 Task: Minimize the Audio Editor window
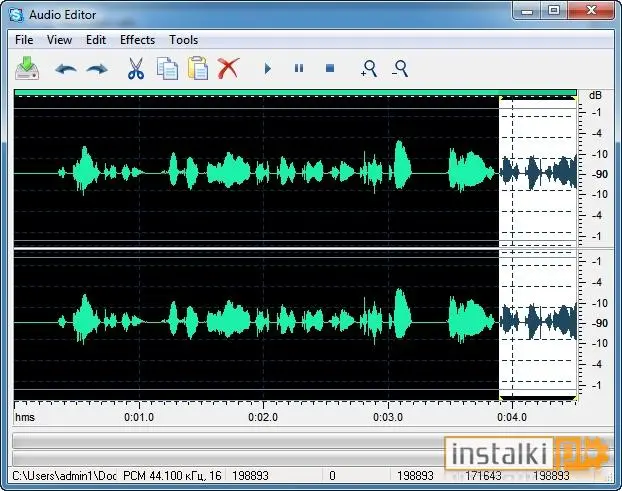527,11
